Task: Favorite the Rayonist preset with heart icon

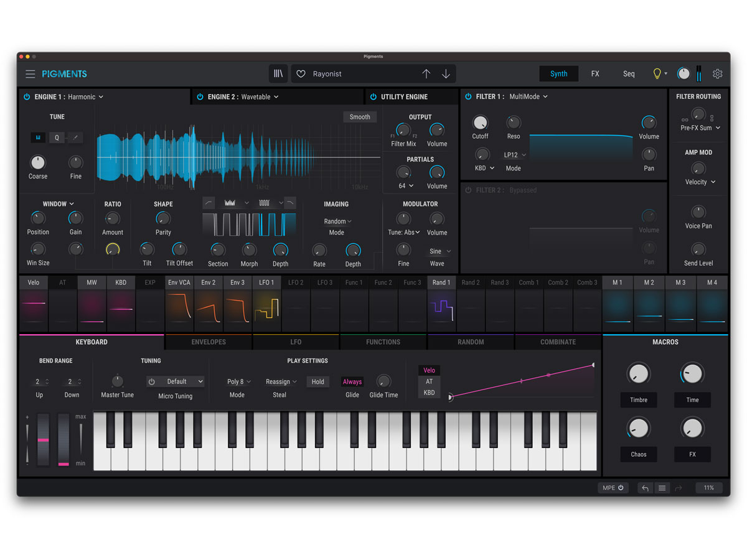Action: [301, 74]
